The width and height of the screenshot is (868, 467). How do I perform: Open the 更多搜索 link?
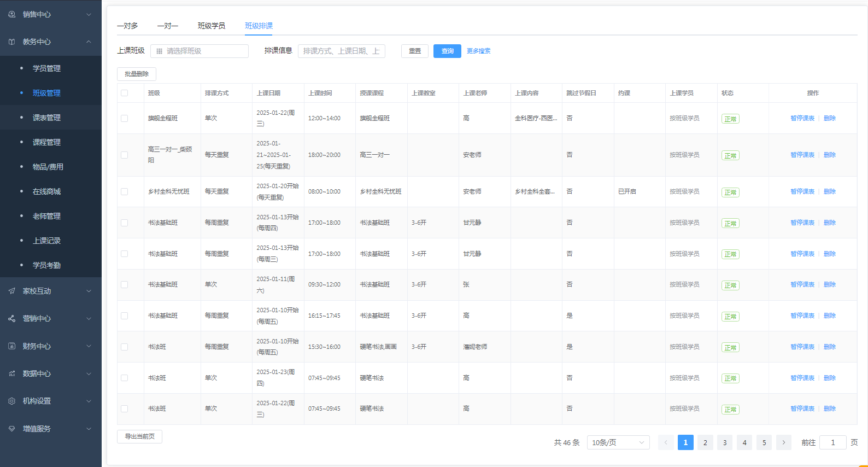click(x=479, y=51)
